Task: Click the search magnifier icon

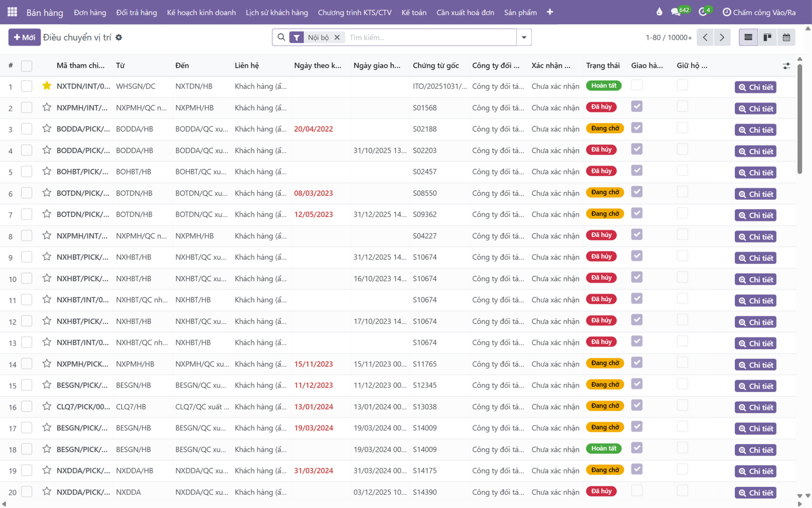Action: point(281,38)
